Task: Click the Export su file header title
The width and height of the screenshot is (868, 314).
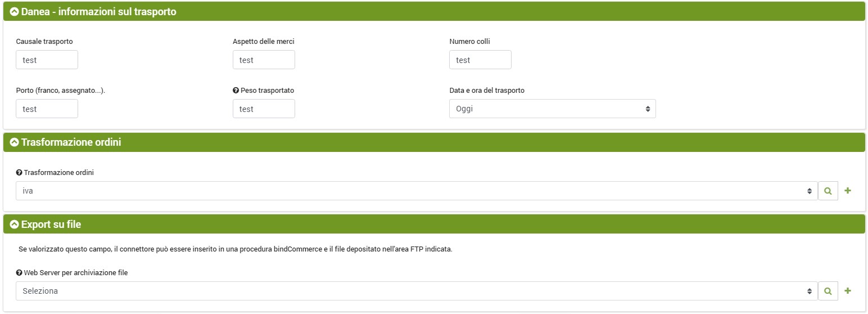Action: (x=51, y=225)
